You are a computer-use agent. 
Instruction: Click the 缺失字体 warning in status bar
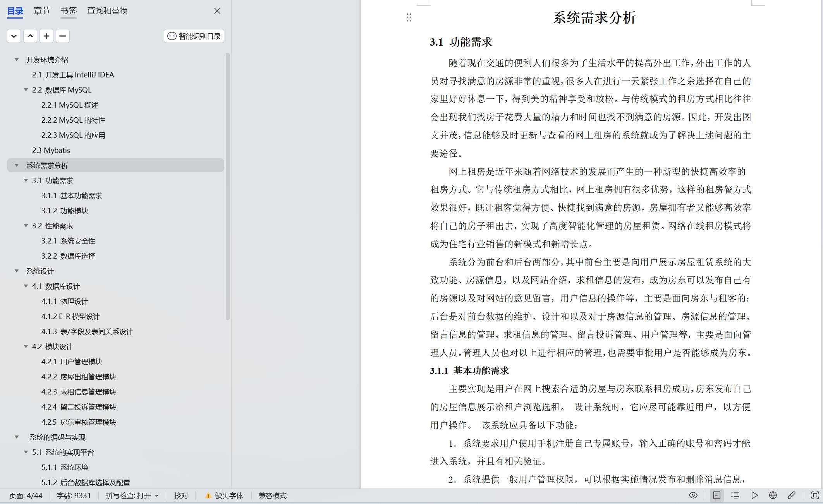(x=224, y=495)
